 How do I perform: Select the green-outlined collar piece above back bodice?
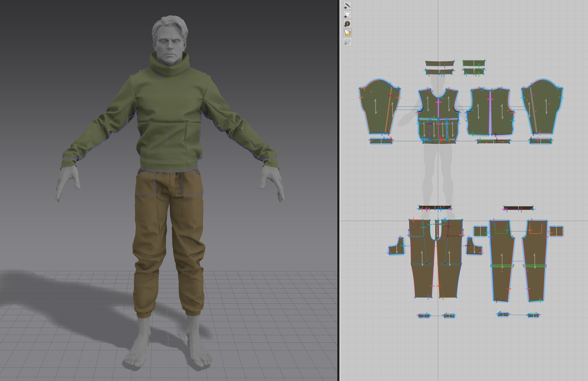pos(474,63)
